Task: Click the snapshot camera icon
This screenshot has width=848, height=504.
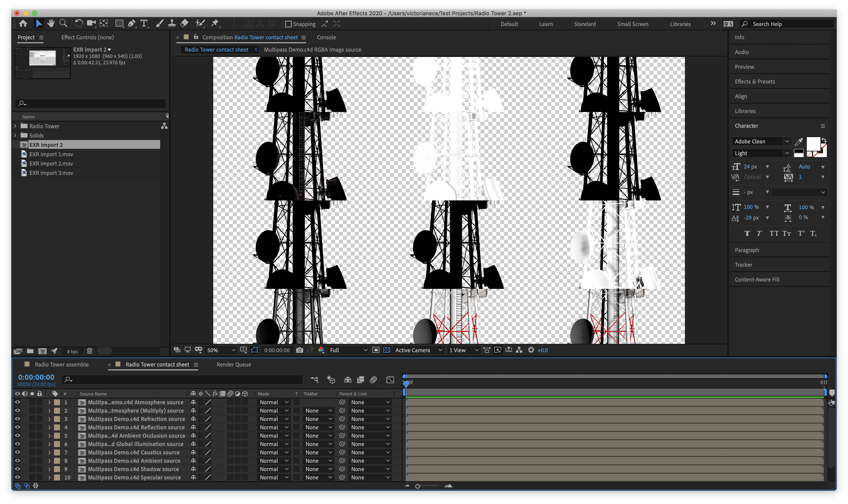Action: pyautogui.click(x=299, y=350)
